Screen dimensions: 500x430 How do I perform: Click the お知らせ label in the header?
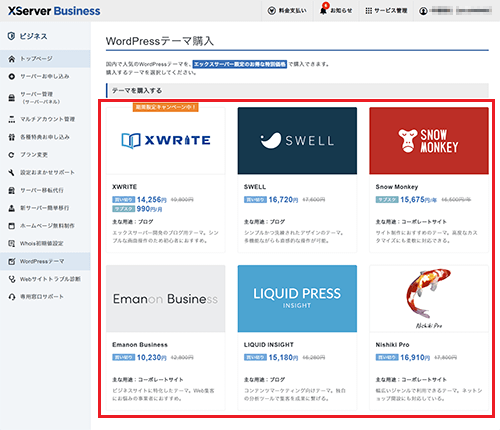[x=341, y=11]
